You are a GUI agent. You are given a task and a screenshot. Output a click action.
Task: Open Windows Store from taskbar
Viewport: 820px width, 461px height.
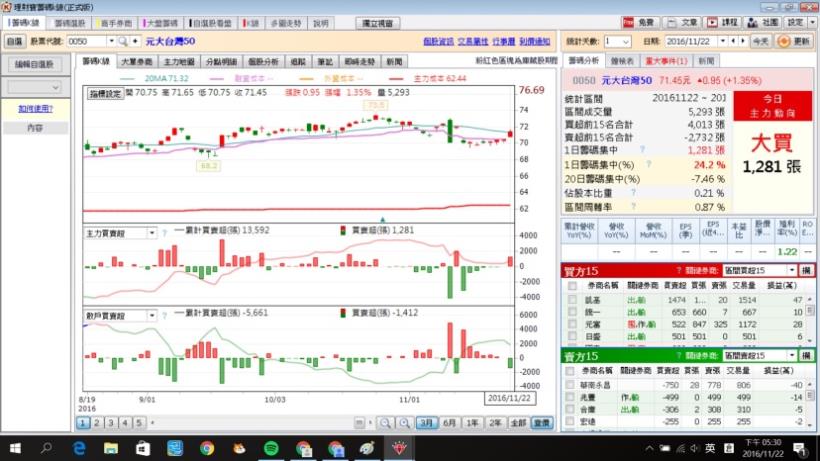point(143,448)
